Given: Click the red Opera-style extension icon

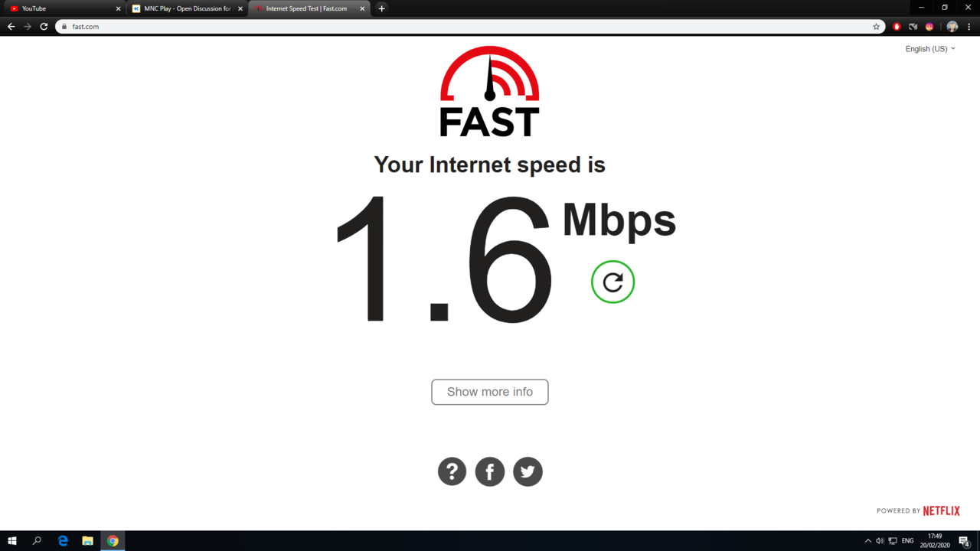Looking at the screenshot, I should click(897, 27).
